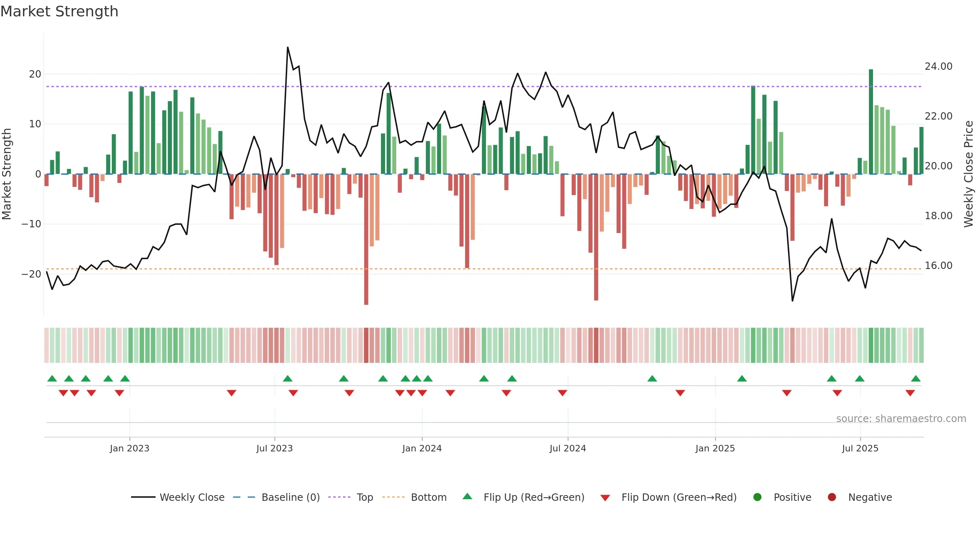This screenshot has height=551, width=980.
Task: Click the deepest red bar before Jan 2024
Action: coord(366,240)
